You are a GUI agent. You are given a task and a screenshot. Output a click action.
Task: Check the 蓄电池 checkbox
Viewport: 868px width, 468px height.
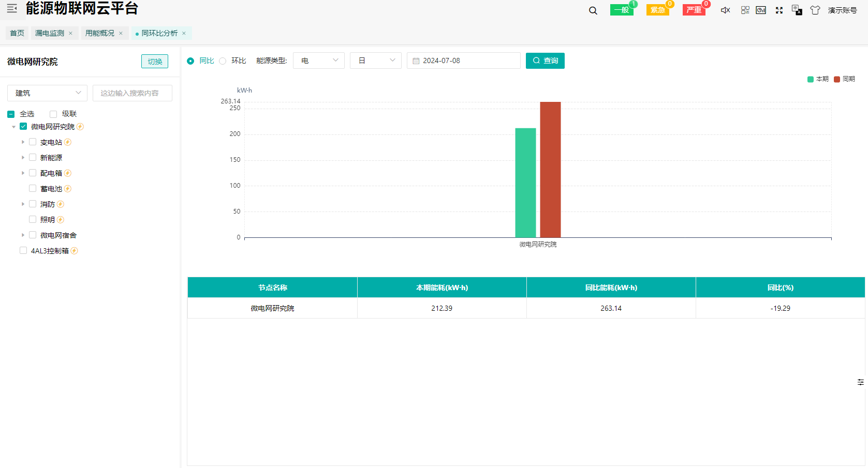(x=33, y=189)
